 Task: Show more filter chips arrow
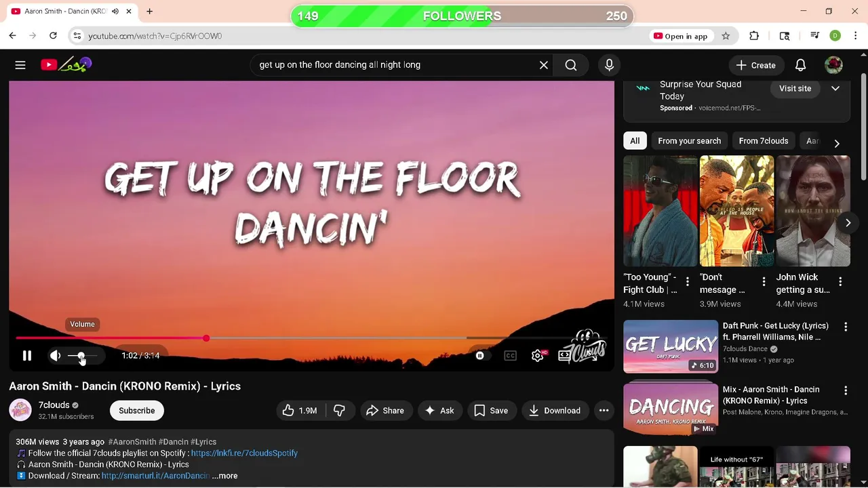(x=837, y=143)
